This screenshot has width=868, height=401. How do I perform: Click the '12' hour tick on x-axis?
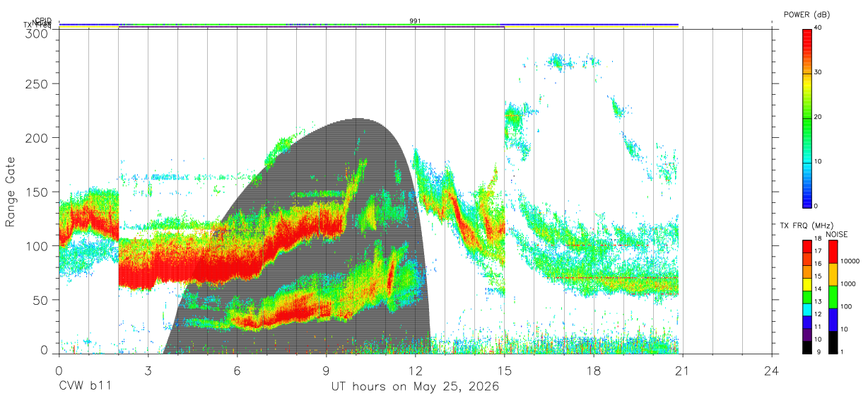tap(416, 370)
